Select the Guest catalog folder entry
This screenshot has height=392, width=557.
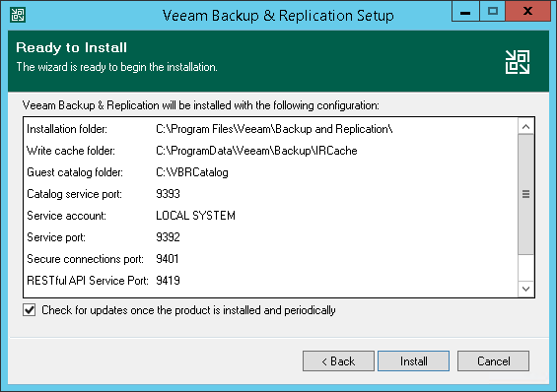pos(127,172)
